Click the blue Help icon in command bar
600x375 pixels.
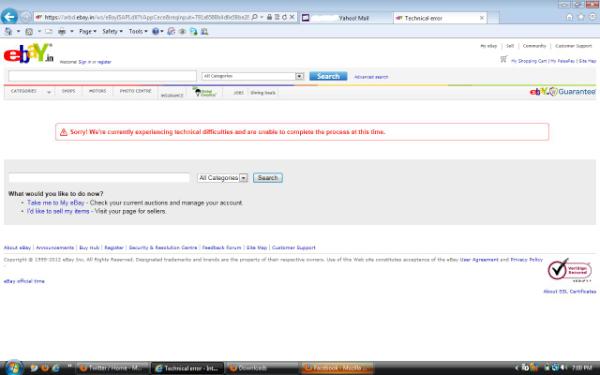(x=155, y=31)
